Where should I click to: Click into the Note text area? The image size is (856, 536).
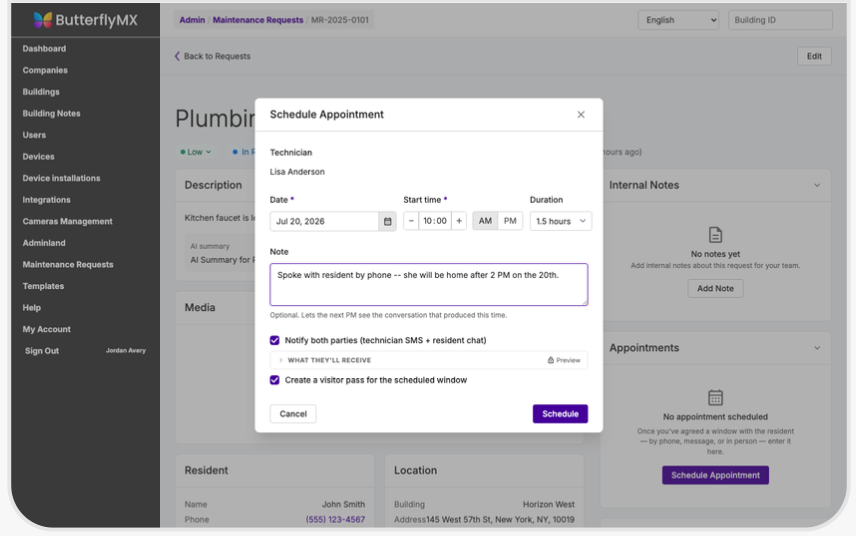click(x=429, y=284)
